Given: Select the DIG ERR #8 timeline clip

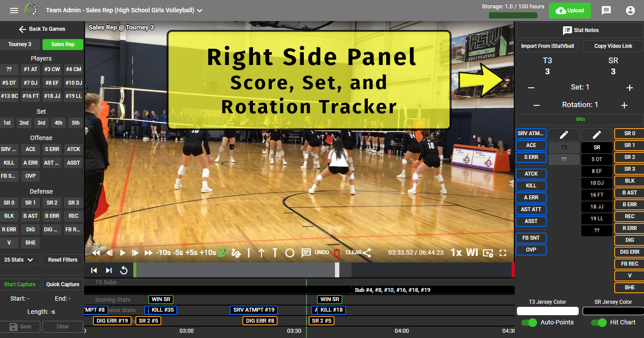Looking at the screenshot, I should point(260,321).
